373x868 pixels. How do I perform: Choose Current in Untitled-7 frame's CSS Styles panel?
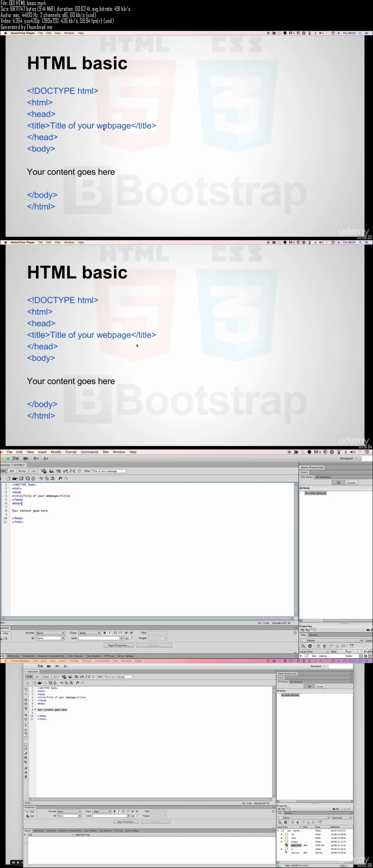351,483
